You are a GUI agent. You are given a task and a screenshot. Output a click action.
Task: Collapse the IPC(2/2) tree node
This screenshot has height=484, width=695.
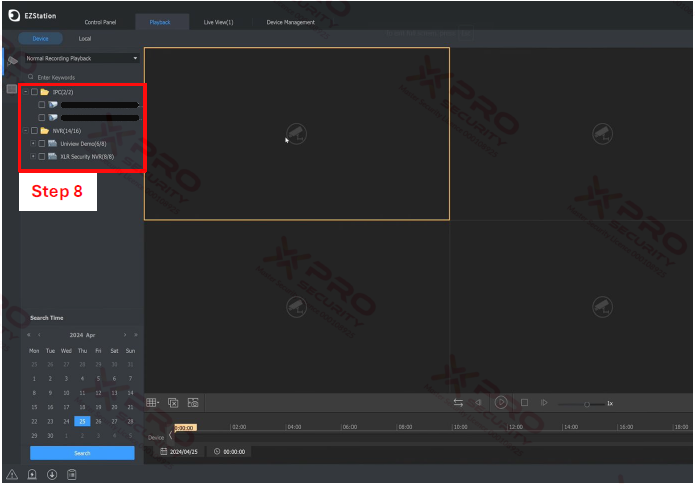[x=26, y=92]
